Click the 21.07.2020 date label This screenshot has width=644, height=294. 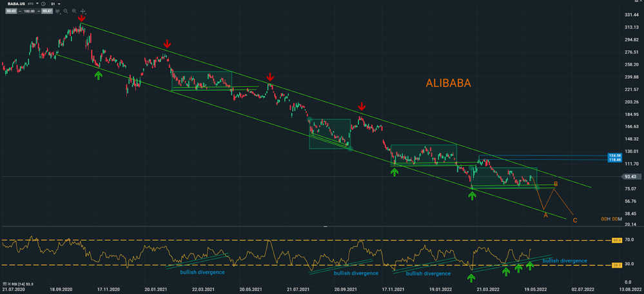coord(13,289)
